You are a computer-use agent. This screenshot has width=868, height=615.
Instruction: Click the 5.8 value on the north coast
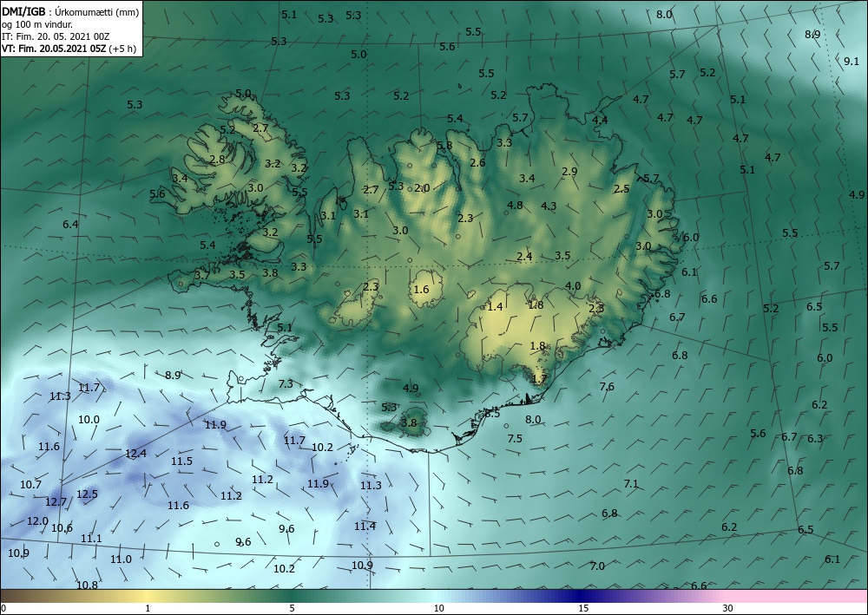point(444,146)
